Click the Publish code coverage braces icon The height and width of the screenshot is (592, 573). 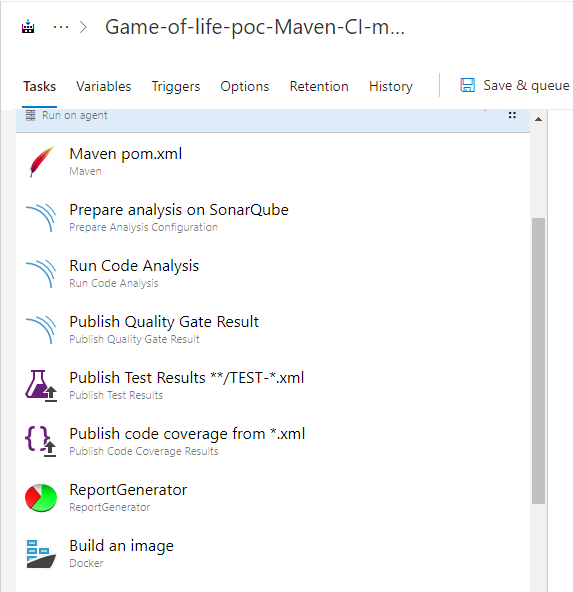pos(40,441)
